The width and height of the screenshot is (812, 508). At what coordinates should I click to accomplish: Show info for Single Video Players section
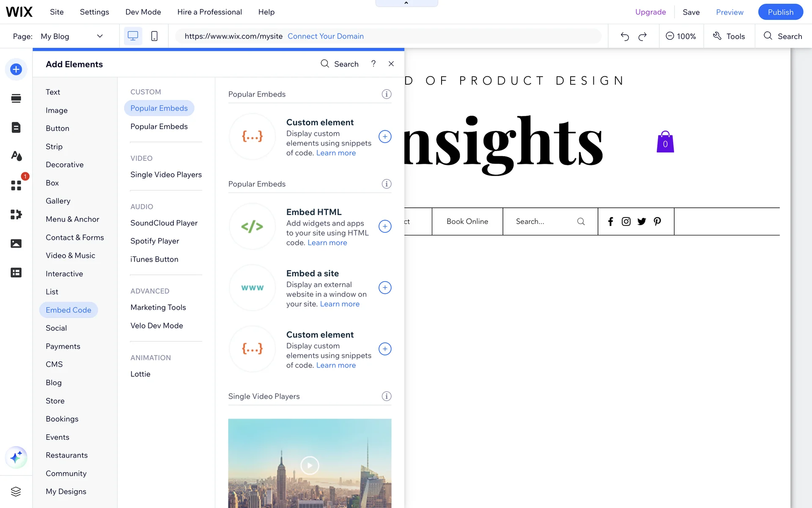[387, 396]
